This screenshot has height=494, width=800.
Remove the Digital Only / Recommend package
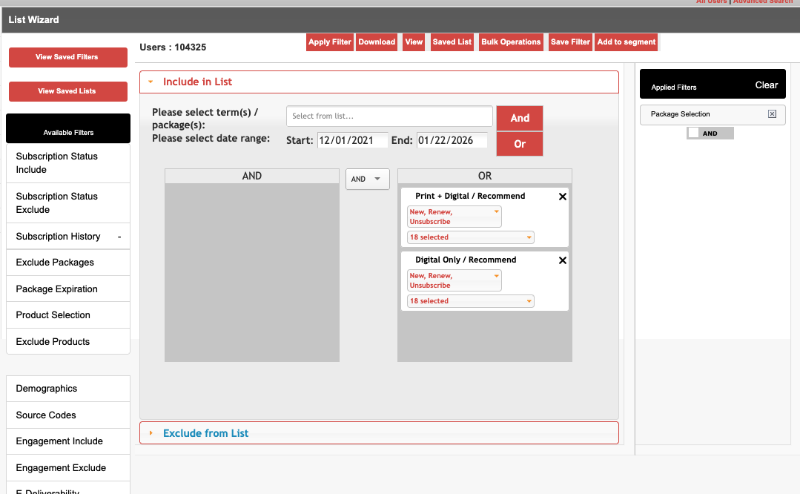pos(562,260)
